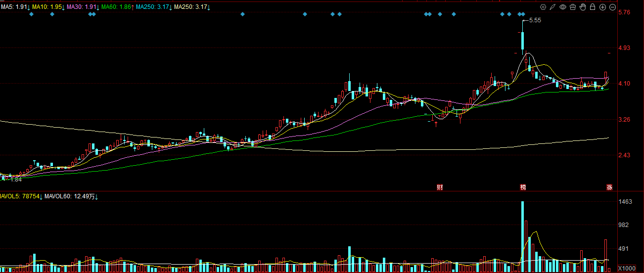644x273 pixels.
Task: Select the feather drawing tool icon
Action: point(553,7)
